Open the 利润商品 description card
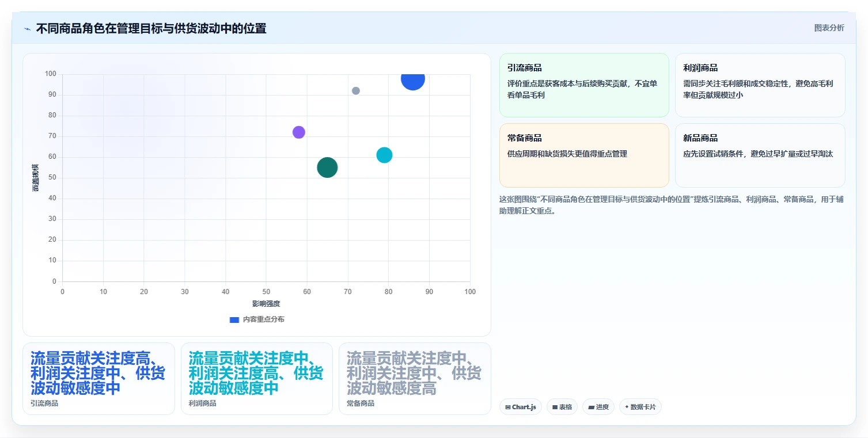Viewport: 868px width, 438px height. coord(760,85)
